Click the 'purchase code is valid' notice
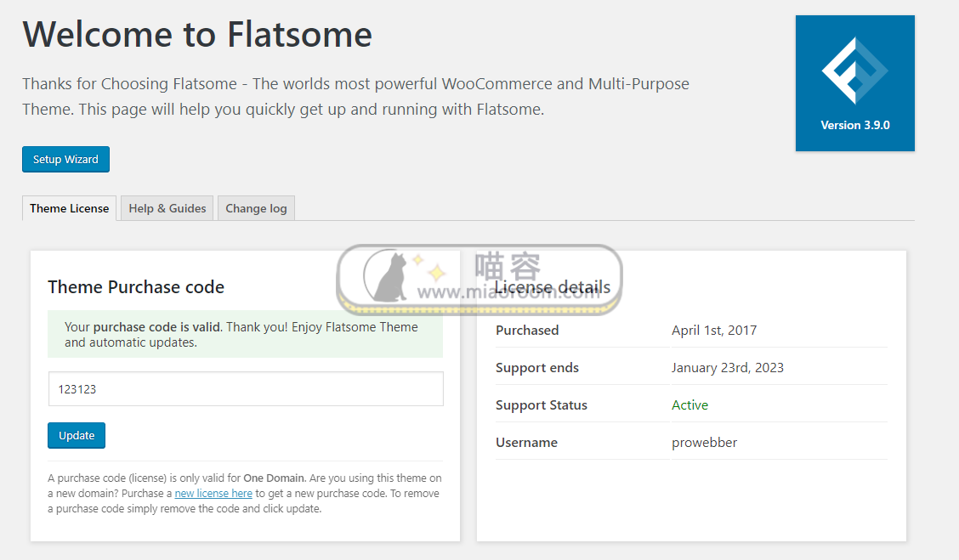959x560 pixels. [x=245, y=335]
